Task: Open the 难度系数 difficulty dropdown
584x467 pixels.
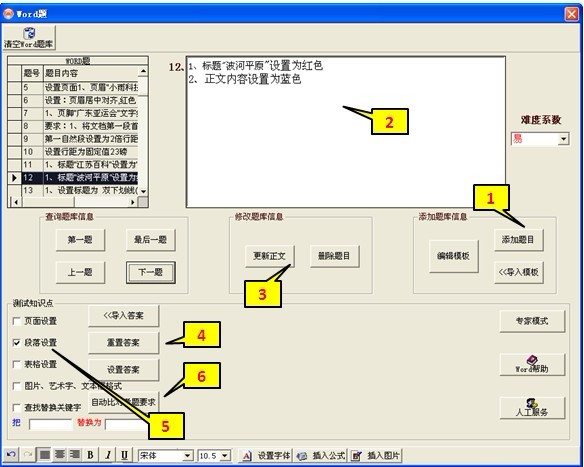Action: [564, 139]
